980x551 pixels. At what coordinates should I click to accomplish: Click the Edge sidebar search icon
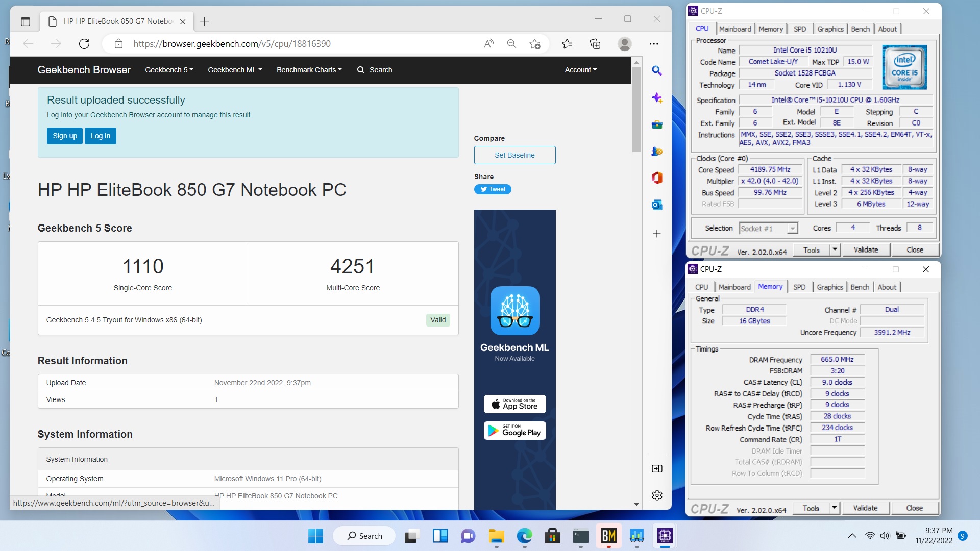(x=657, y=71)
